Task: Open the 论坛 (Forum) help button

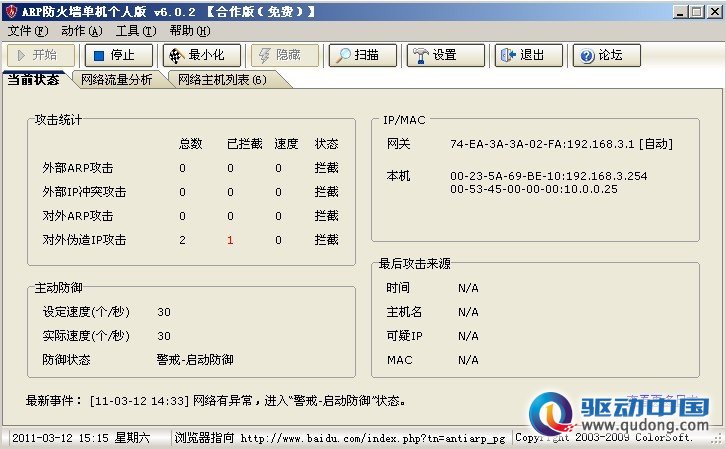Action: point(607,56)
